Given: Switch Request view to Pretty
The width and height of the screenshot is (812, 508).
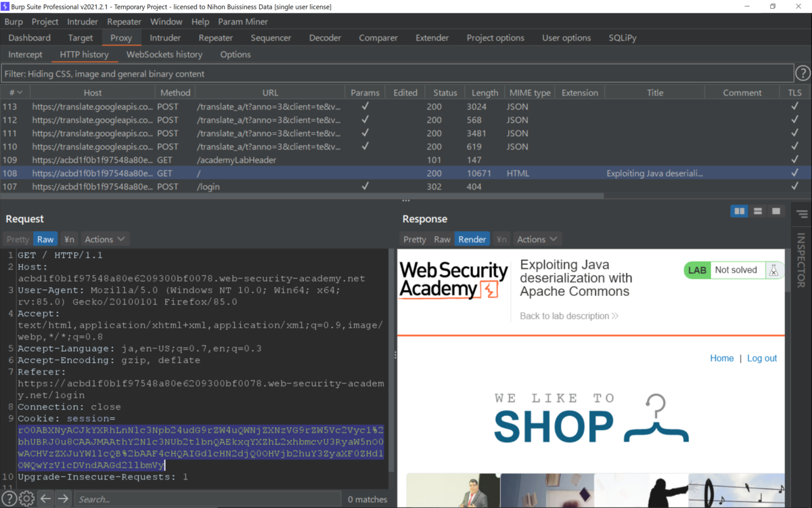Looking at the screenshot, I should coord(18,239).
